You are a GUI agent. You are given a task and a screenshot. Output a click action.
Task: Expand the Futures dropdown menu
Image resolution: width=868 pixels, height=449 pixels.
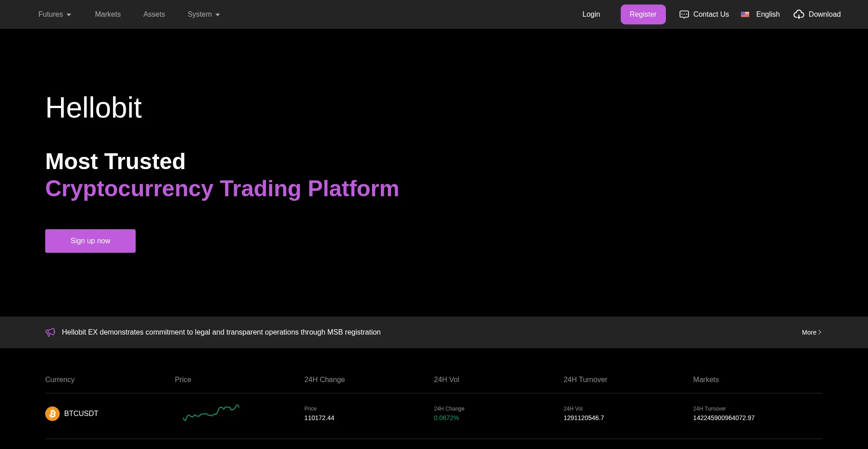55,14
